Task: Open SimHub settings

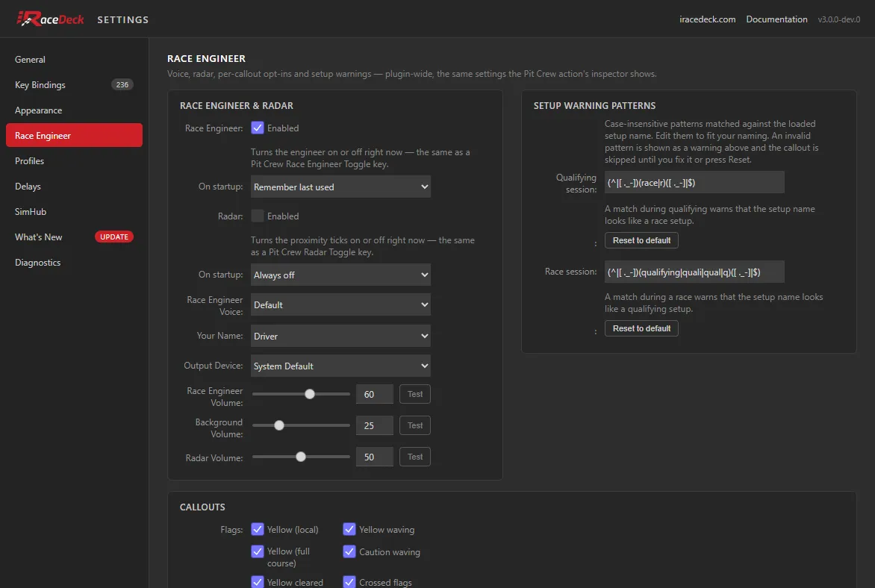Action: [x=74, y=211]
